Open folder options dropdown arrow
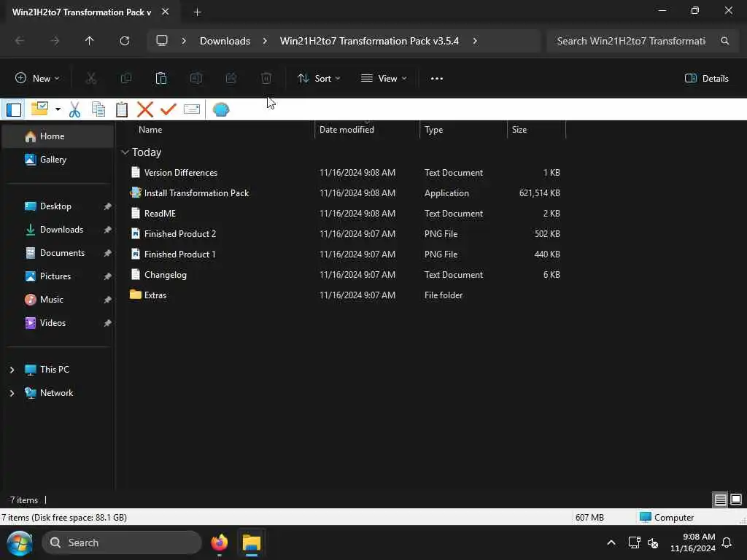This screenshot has height=560, width=747. pyautogui.click(x=58, y=109)
